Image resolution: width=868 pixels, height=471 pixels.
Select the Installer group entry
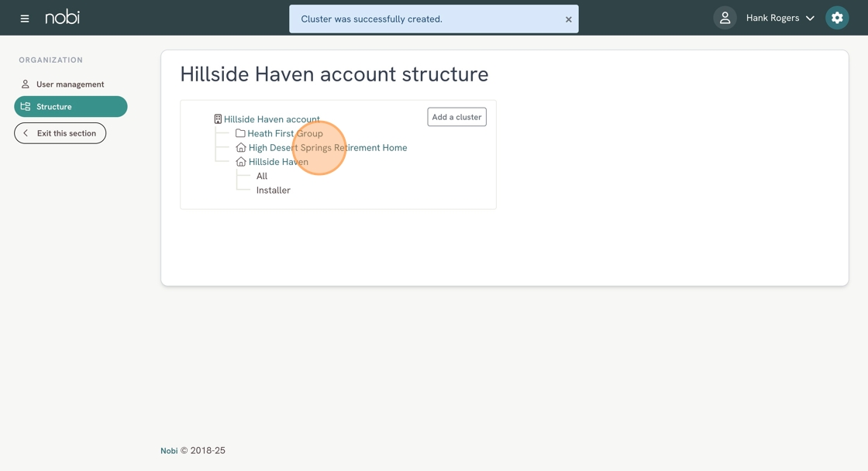(274, 191)
